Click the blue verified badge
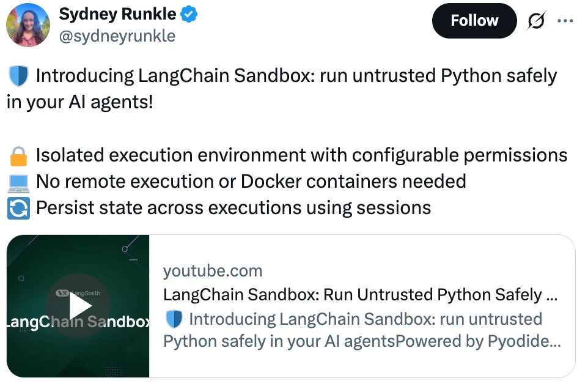Image resolution: width=588 pixels, height=389 pixels. click(x=189, y=14)
